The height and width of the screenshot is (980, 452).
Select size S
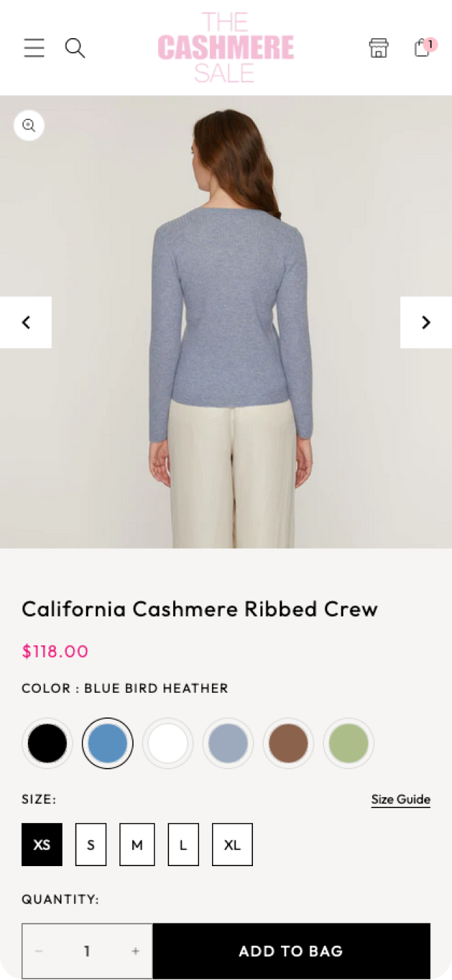coord(91,844)
